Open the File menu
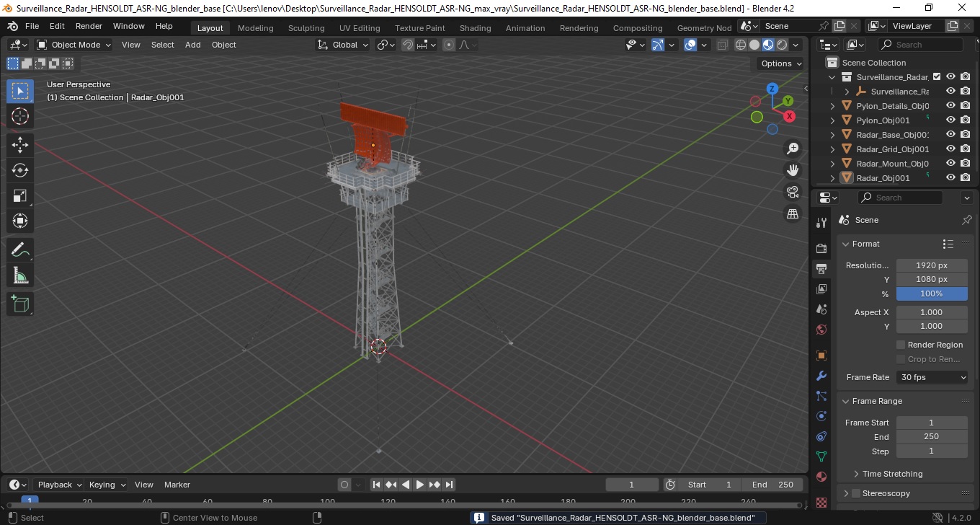This screenshot has width=980, height=525. (32, 26)
